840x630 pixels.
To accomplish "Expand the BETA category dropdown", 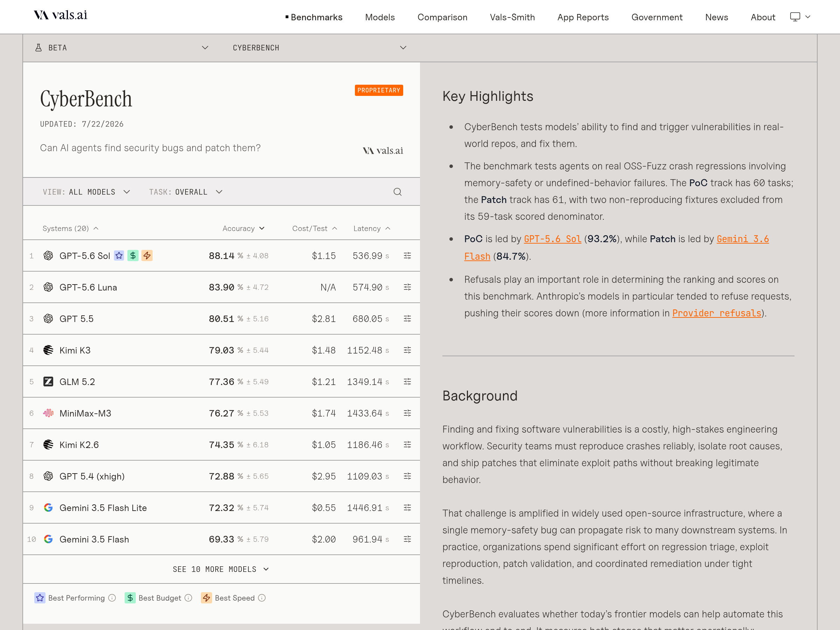I will click(121, 48).
